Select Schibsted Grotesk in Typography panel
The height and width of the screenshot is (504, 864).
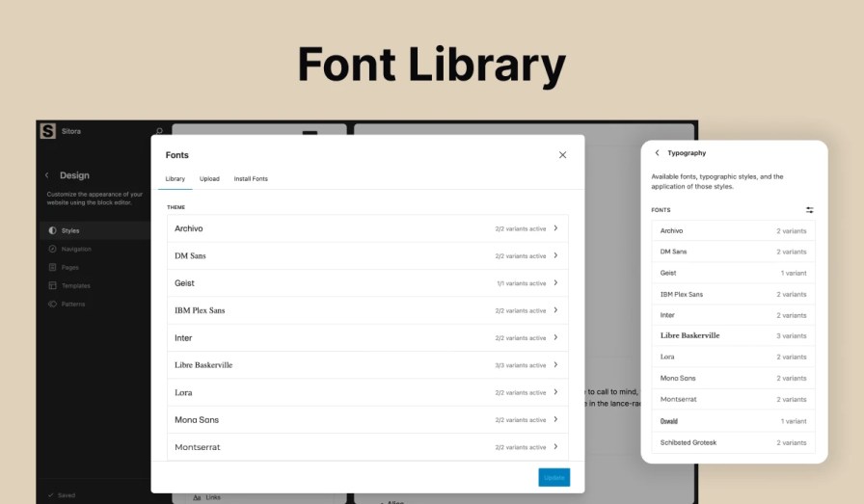pyautogui.click(x=733, y=442)
